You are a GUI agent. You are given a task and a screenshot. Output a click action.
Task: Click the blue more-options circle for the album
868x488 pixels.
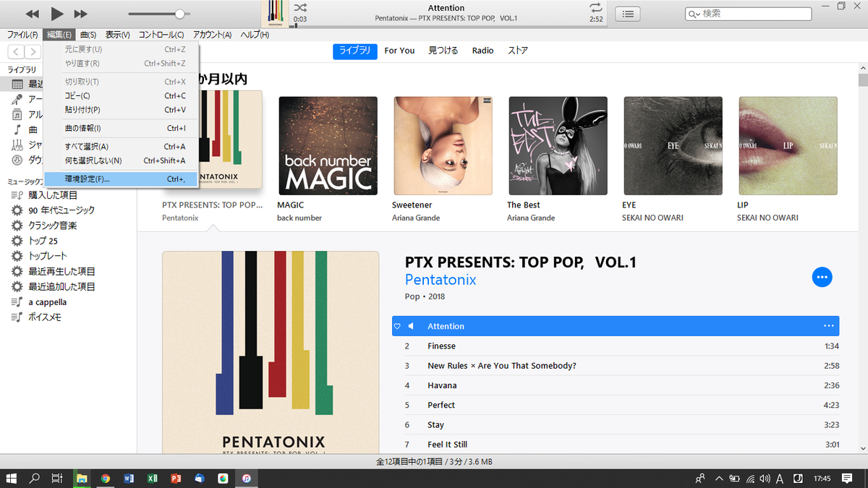(822, 277)
